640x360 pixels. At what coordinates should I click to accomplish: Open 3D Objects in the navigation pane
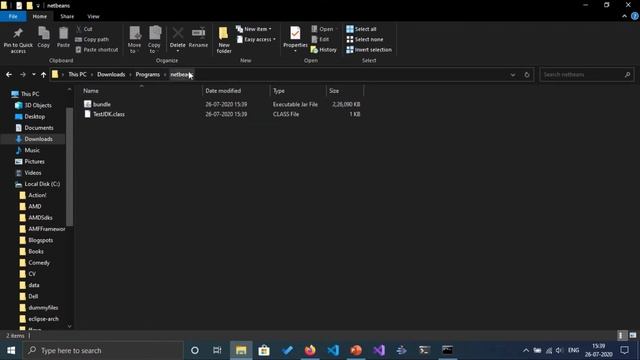click(38, 105)
